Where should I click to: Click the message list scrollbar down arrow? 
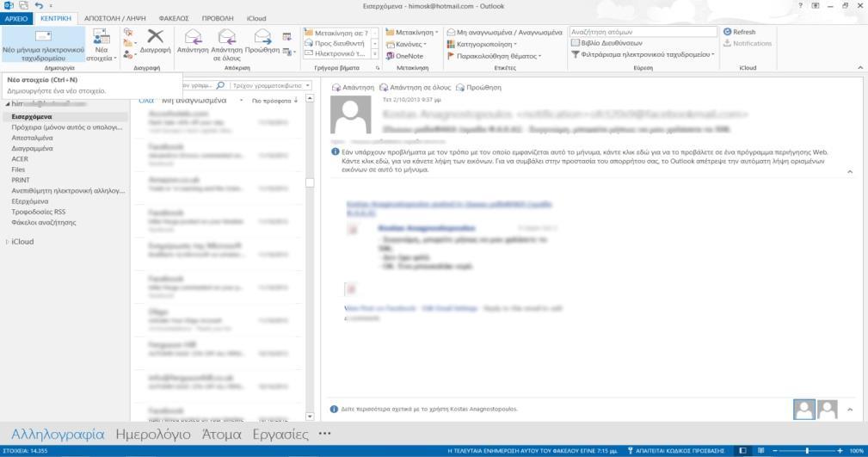click(x=310, y=417)
